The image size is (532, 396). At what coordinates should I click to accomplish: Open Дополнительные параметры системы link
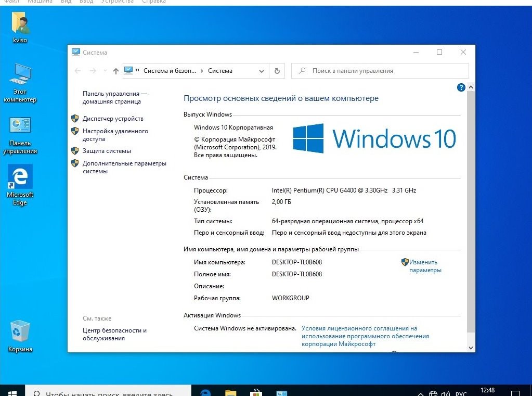pyautogui.click(x=124, y=167)
